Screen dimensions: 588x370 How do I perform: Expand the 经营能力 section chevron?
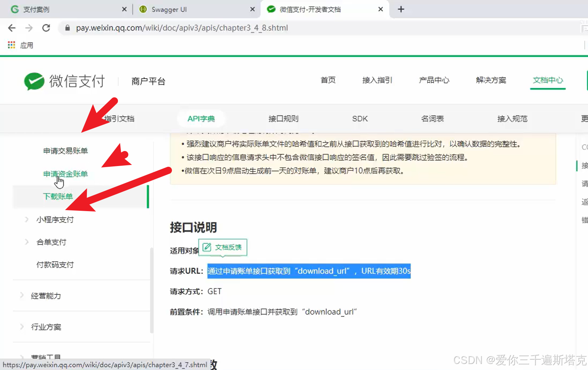(22, 296)
